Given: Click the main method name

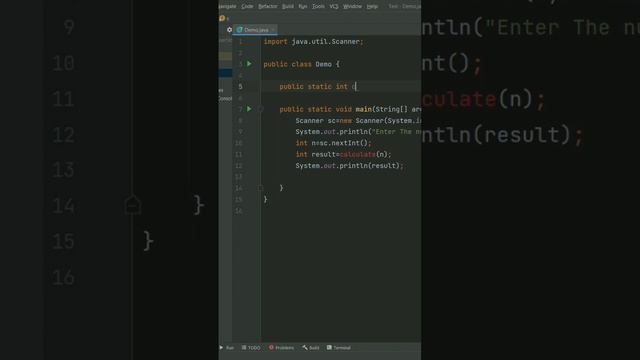Looking at the screenshot, I should 363,109.
